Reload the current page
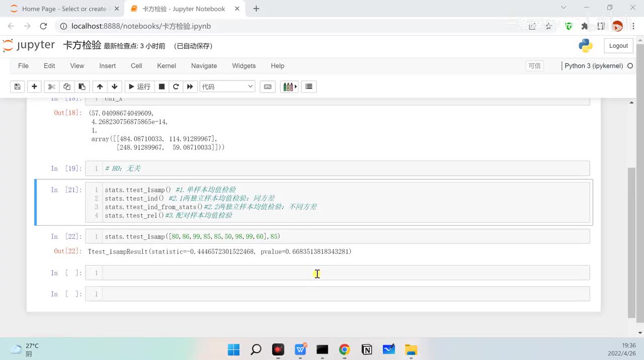 (43, 26)
